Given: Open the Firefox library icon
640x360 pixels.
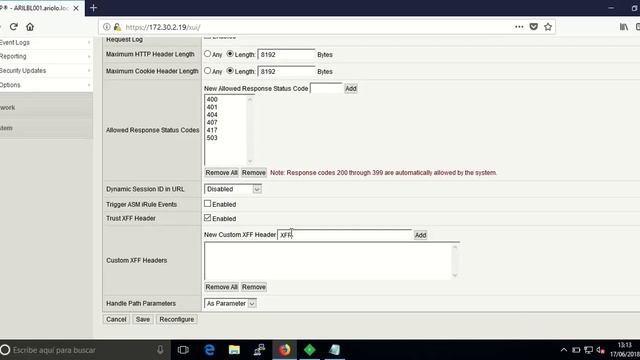Looking at the screenshot, I should tap(624, 27).
